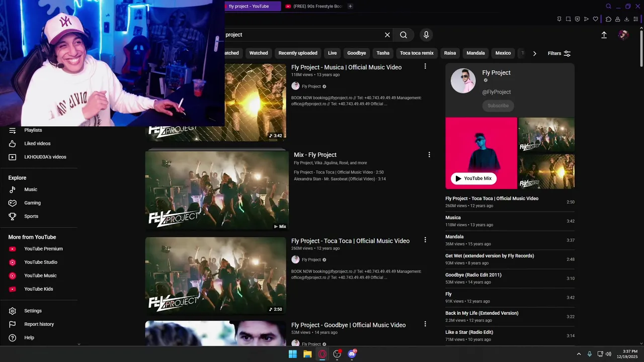Click the search magnifier button
The height and width of the screenshot is (362, 644).
point(404,35)
